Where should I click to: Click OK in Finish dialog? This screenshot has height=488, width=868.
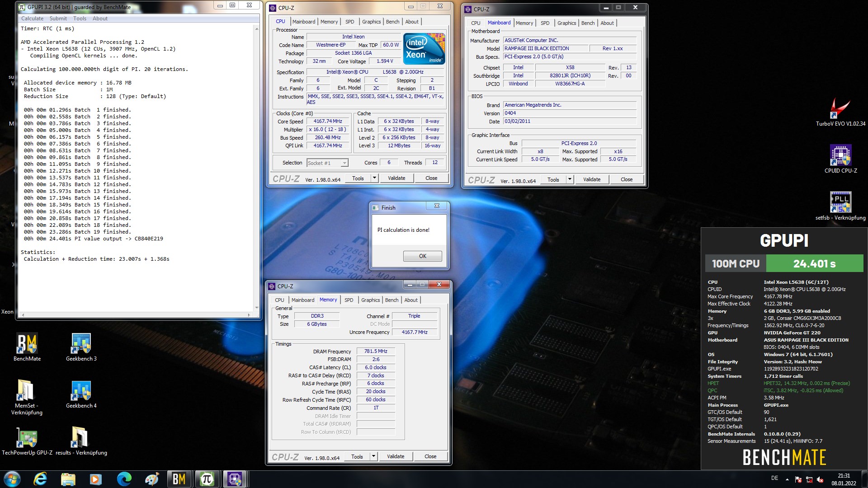click(x=422, y=256)
